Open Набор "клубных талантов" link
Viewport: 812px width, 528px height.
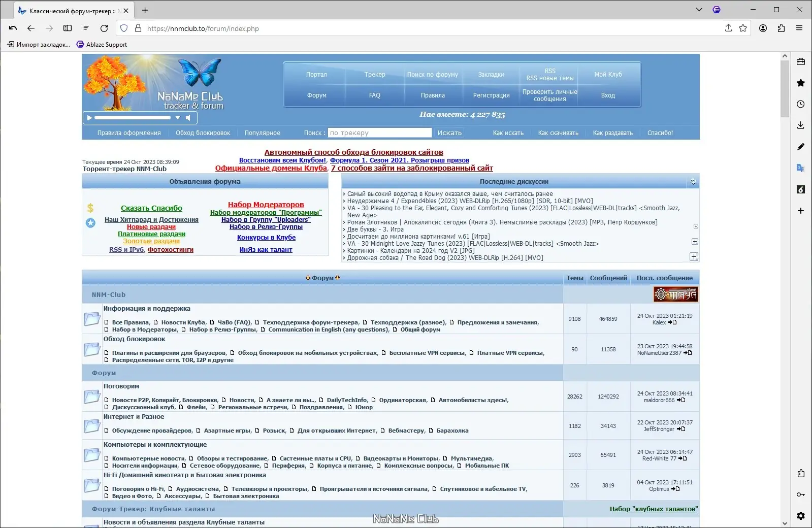click(x=654, y=509)
